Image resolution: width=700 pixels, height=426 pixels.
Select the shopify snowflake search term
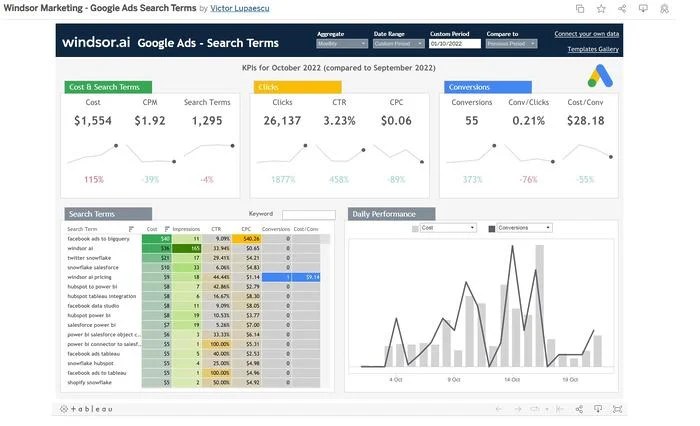89,383
